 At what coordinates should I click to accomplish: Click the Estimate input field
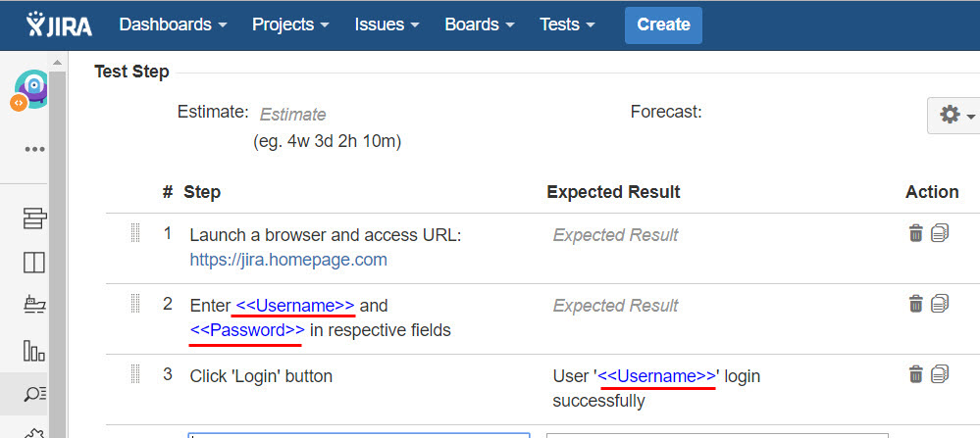(x=293, y=115)
